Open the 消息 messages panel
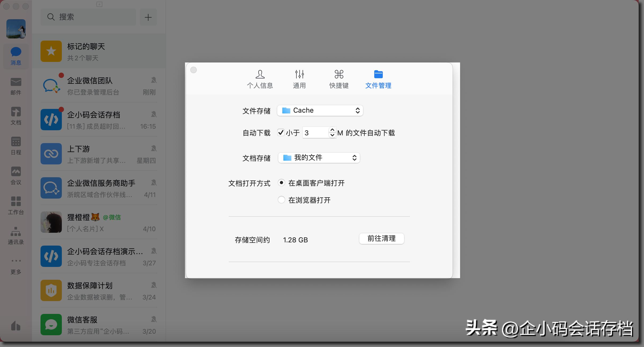Viewport: 644px width, 347px height. tap(16, 56)
